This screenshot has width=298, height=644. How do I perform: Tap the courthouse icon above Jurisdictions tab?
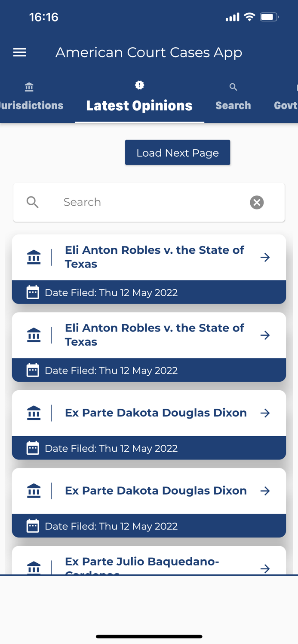coord(29,87)
